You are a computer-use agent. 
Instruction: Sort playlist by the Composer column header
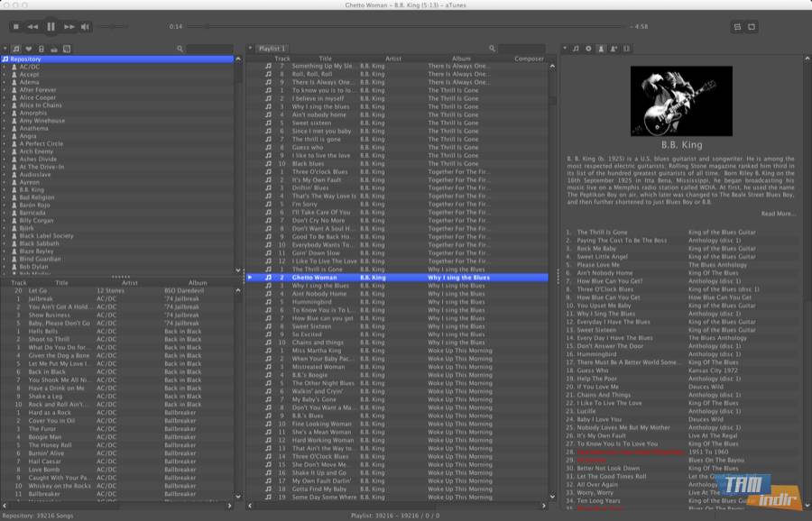(529, 59)
